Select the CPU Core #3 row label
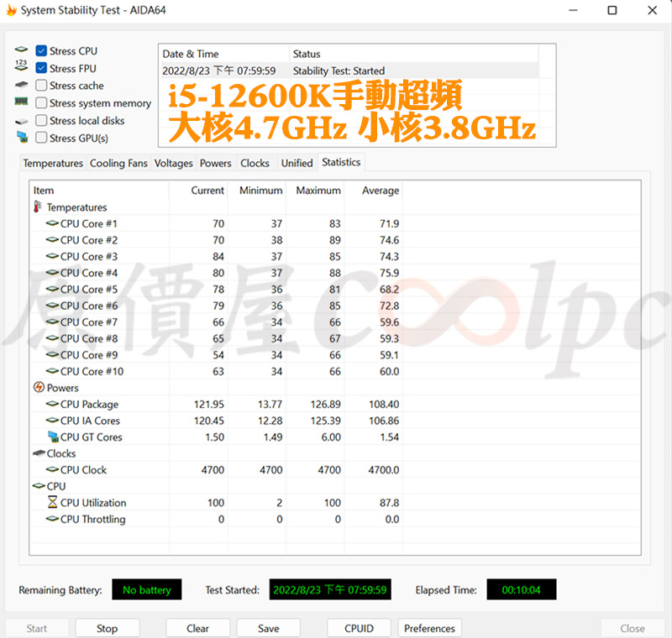This screenshot has height=638, width=672. [89, 256]
